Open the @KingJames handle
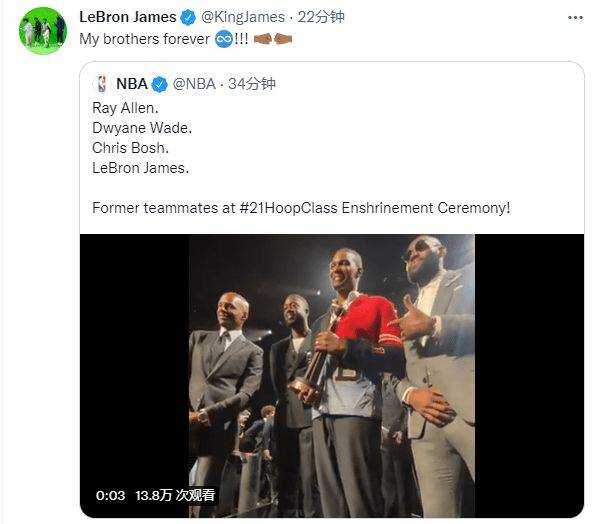 point(243,17)
